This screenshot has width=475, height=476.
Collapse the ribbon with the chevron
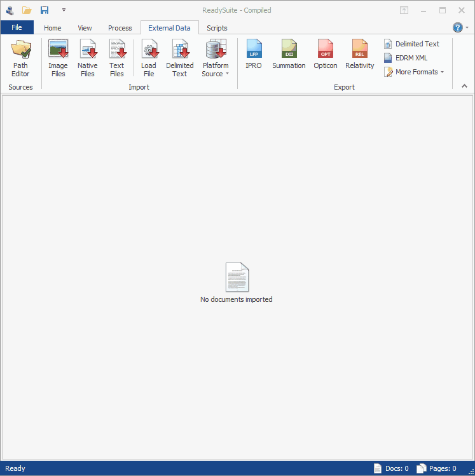click(464, 86)
